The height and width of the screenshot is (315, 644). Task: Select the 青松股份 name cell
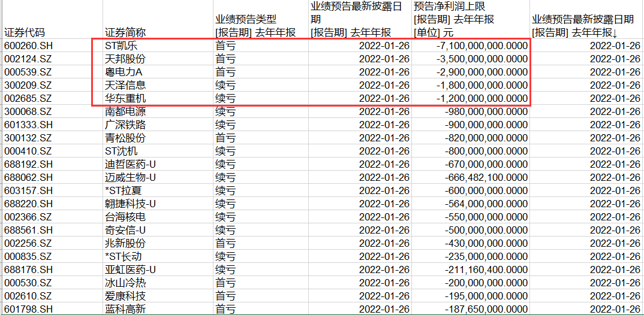click(158, 138)
